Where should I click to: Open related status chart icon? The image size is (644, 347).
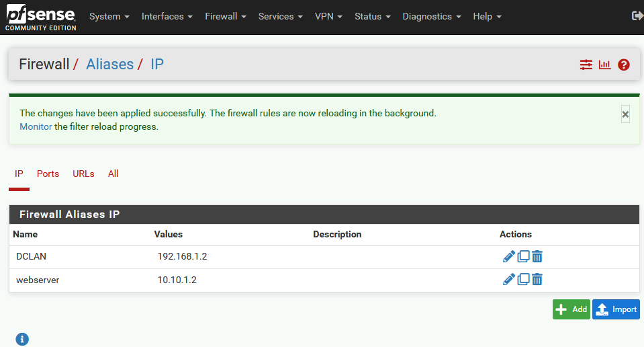[604, 65]
